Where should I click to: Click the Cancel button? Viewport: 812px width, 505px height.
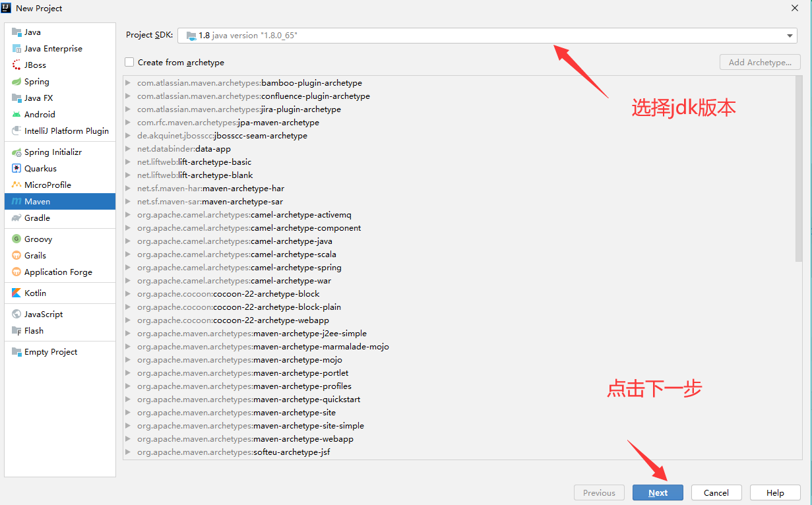(x=716, y=492)
